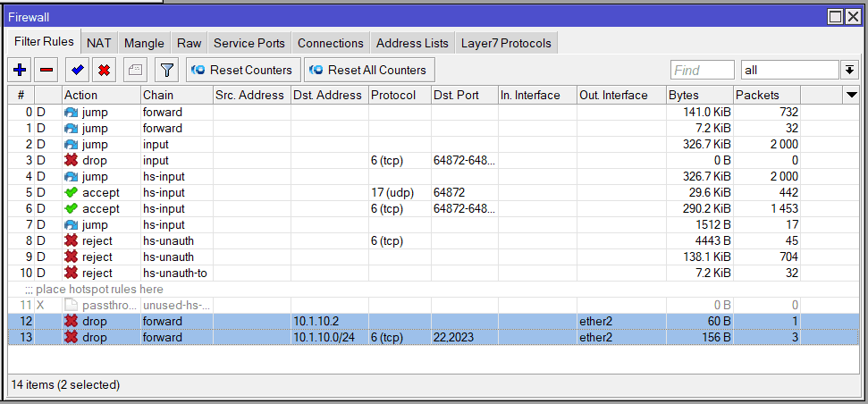Click the Comment note icon
This screenshot has width=868, height=404.
tap(135, 70)
